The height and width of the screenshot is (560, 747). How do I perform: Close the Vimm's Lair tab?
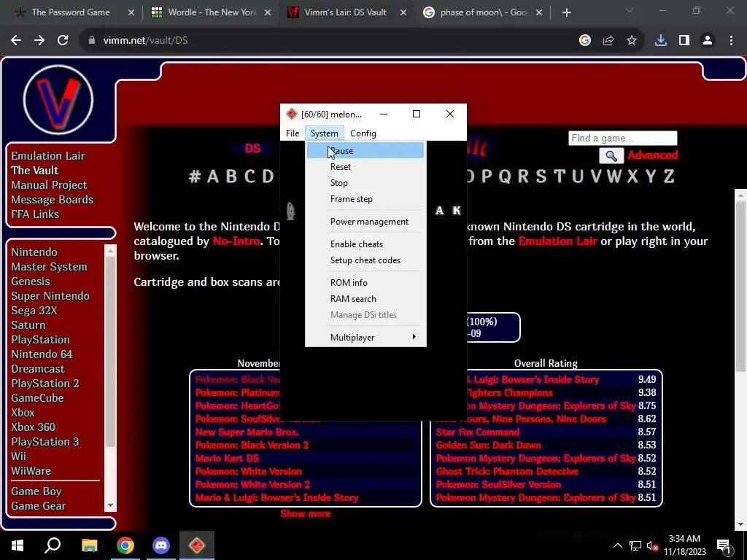[403, 12]
